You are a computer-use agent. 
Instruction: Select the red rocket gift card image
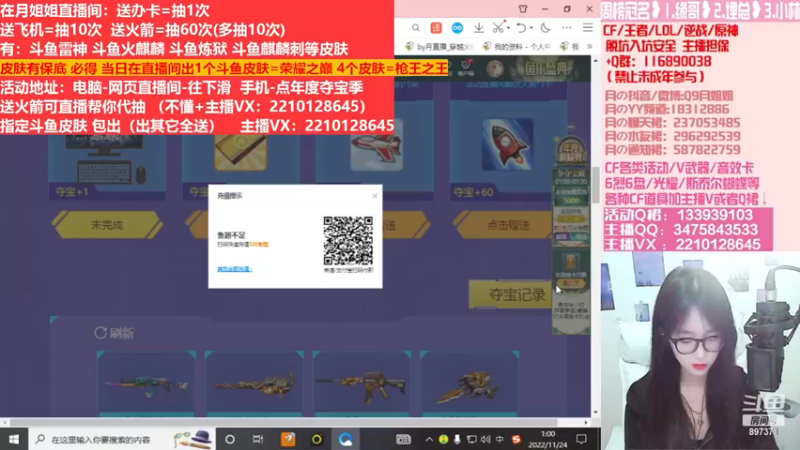pyautogui.click(x=507, y=145)
